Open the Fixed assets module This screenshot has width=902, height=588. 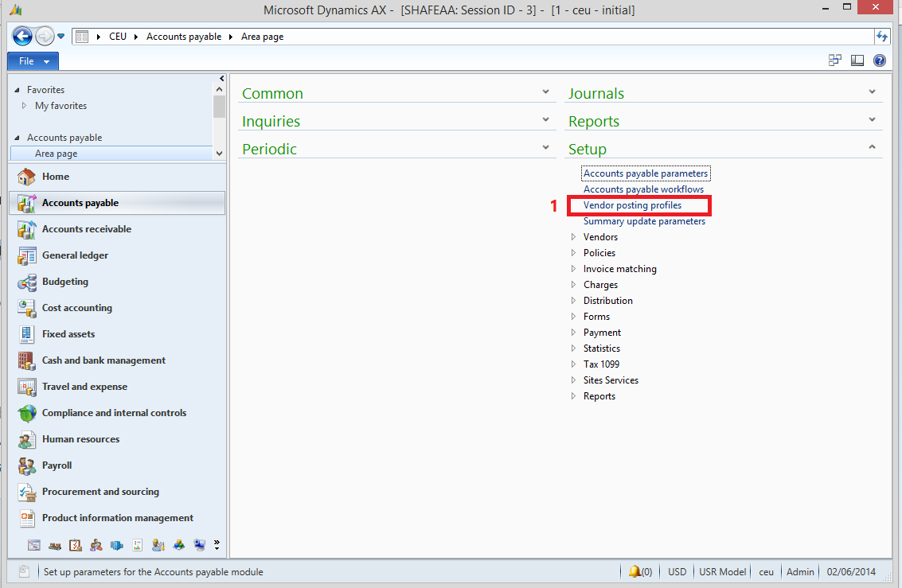(69, 333)
